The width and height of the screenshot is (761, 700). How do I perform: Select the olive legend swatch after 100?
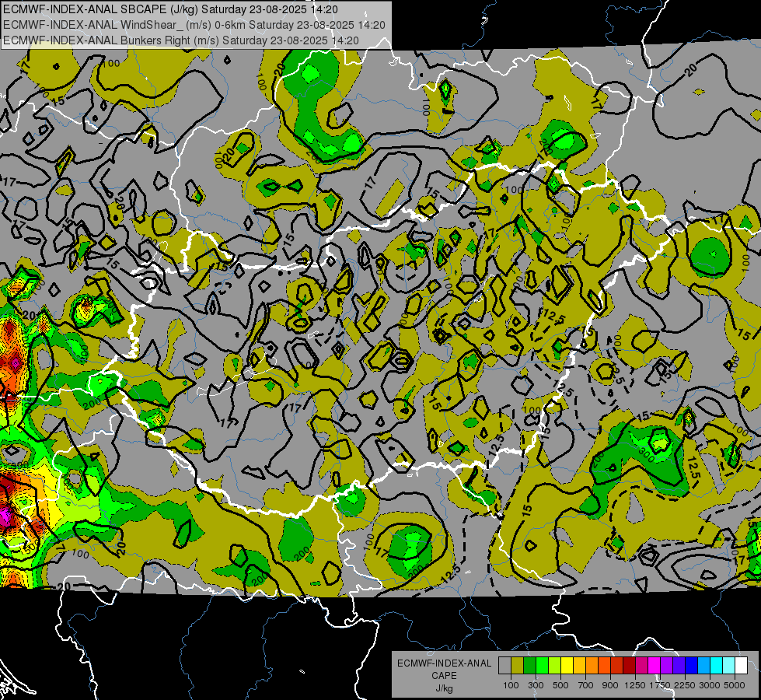[518, 665]
